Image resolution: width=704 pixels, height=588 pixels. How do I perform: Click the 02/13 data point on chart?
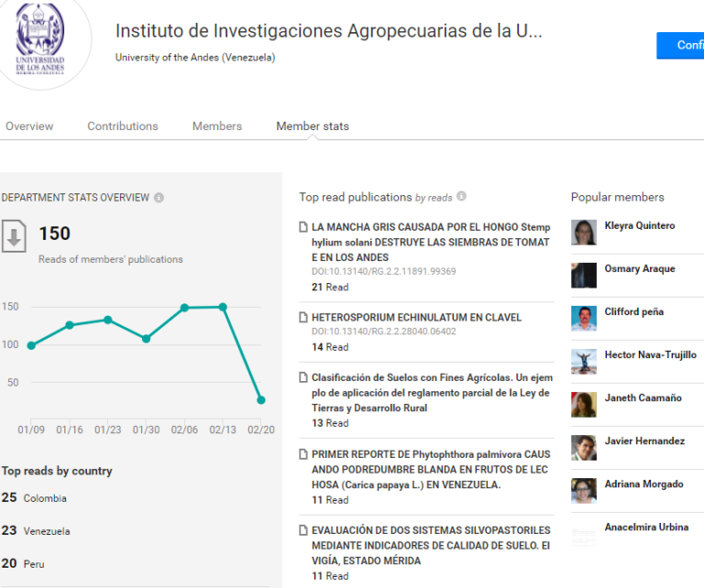[x=223, y=307]
